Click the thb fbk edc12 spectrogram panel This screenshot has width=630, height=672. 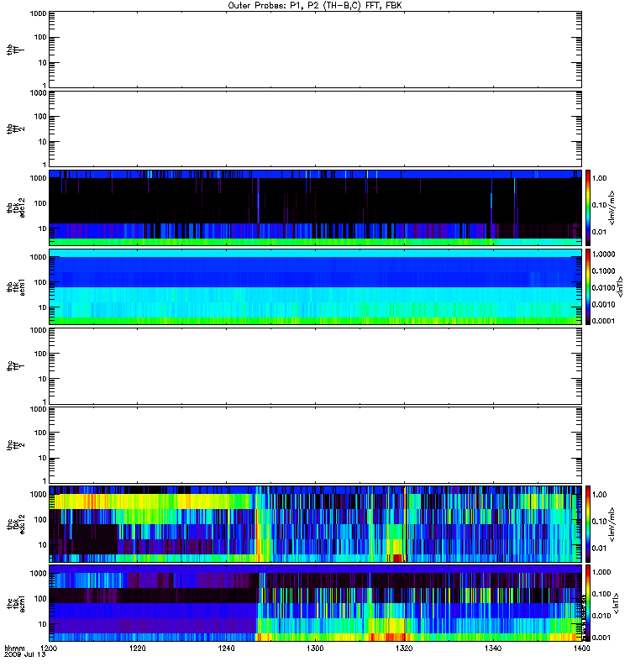click(x=315, y=207)
